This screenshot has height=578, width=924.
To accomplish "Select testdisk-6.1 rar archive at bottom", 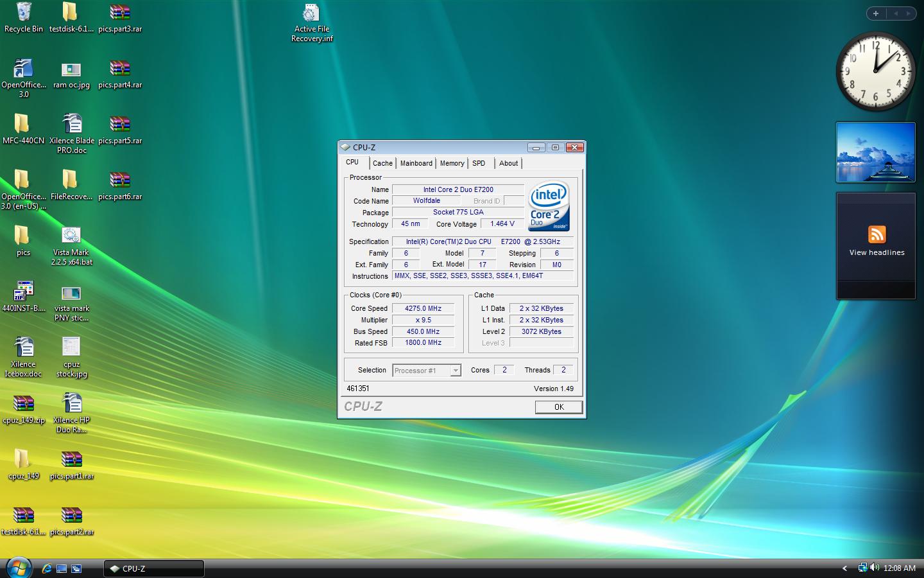I will [24, 520].
